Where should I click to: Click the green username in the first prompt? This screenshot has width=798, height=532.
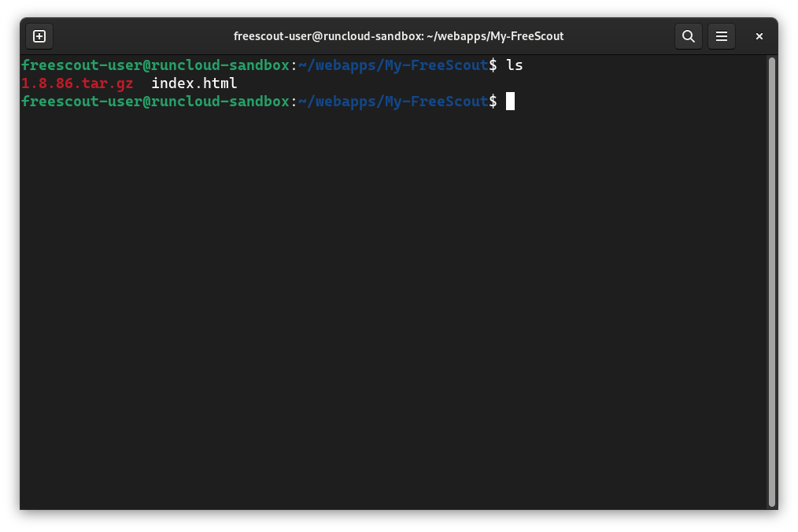click(155, 65)
